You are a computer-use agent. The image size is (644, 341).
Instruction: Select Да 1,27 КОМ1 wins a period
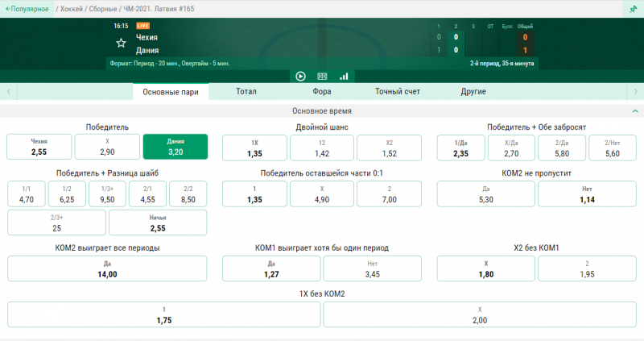[x=271, y=268]
